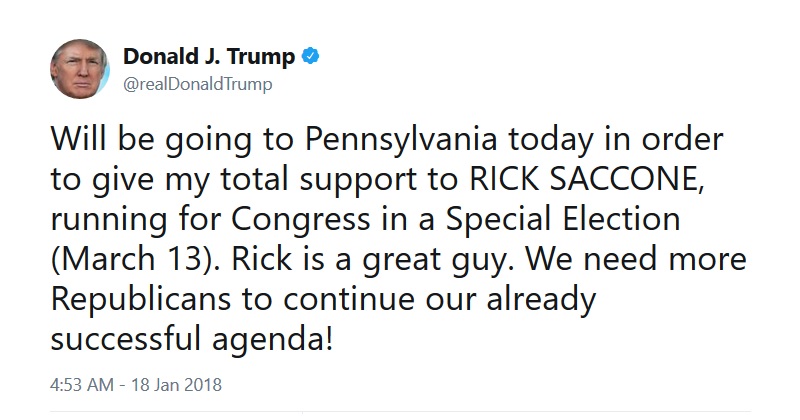Open the Donald J. Trump display name
Image resolution: width=800 pixels, height=420 pixels.
pos(209,56)
